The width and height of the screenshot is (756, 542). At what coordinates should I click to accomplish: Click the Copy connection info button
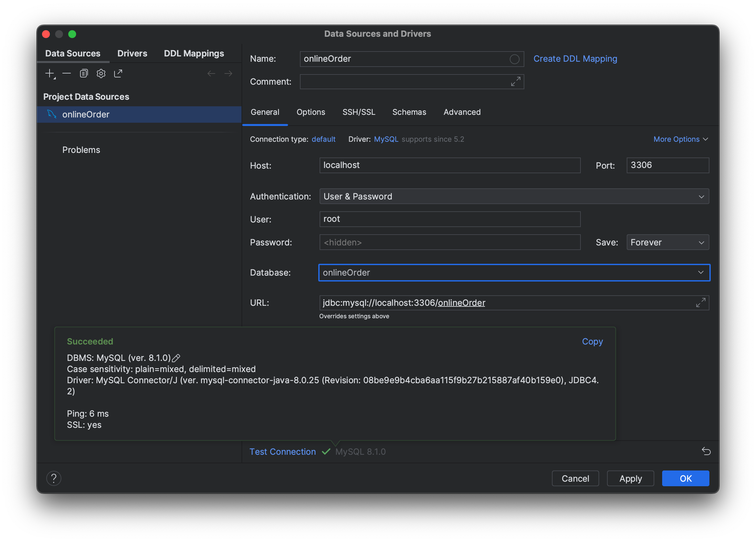(x=592, y=342)
